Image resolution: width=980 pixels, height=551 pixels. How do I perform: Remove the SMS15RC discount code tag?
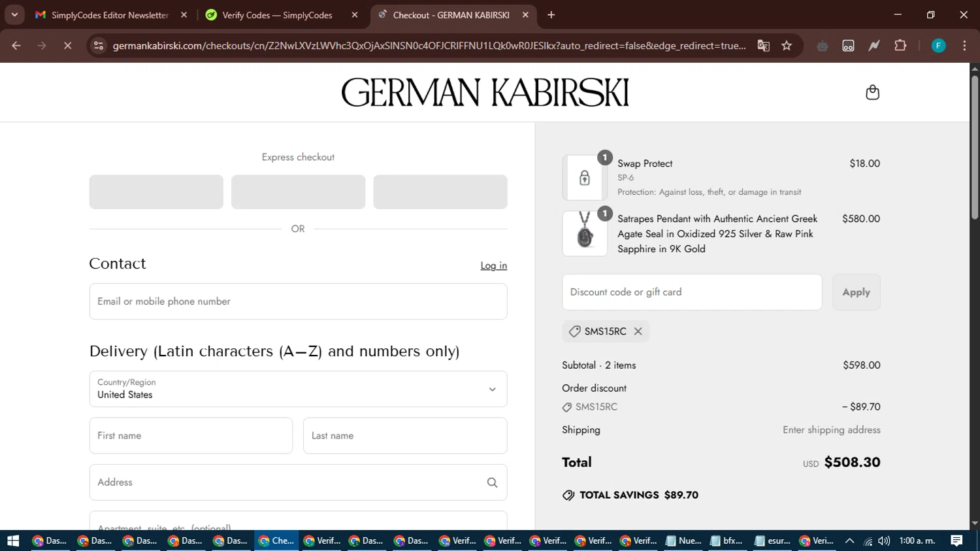click(x=638, y=331)
